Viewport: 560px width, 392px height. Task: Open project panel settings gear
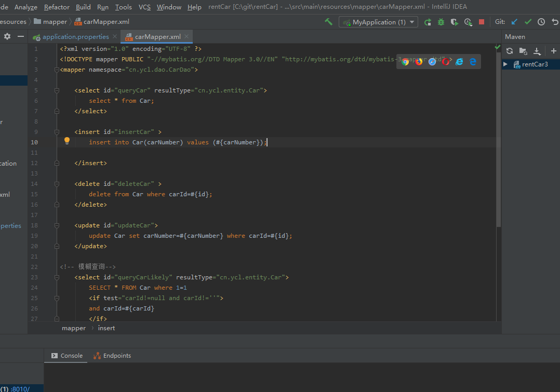(x=7, y=36)
